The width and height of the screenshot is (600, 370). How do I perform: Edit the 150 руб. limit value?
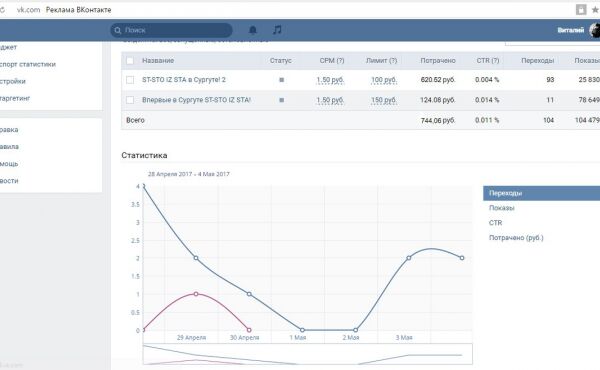click(384, 100)
